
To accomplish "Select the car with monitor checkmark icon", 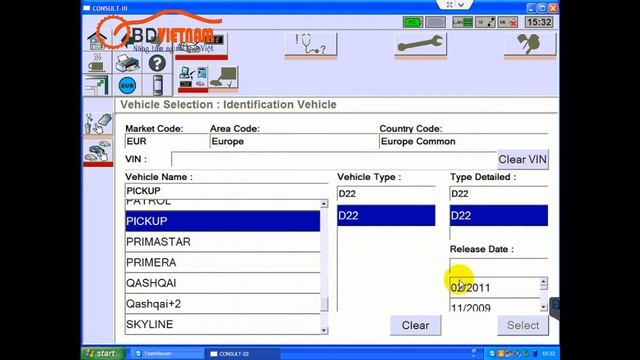I will tap(224, 78).
